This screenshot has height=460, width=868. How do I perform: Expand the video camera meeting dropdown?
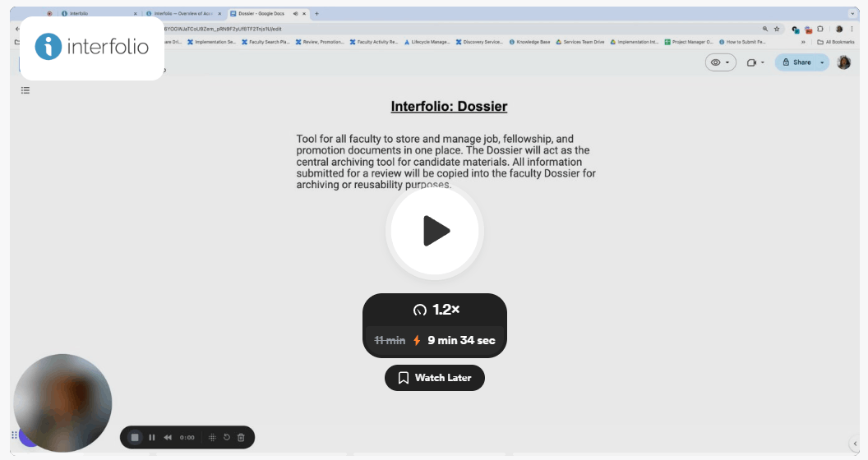click(755, 62)
